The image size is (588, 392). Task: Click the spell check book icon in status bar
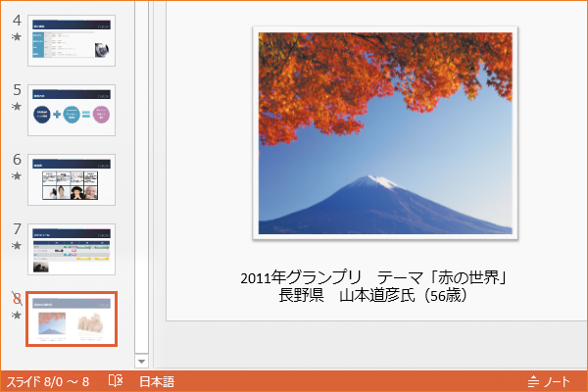[x=116, y=381]
